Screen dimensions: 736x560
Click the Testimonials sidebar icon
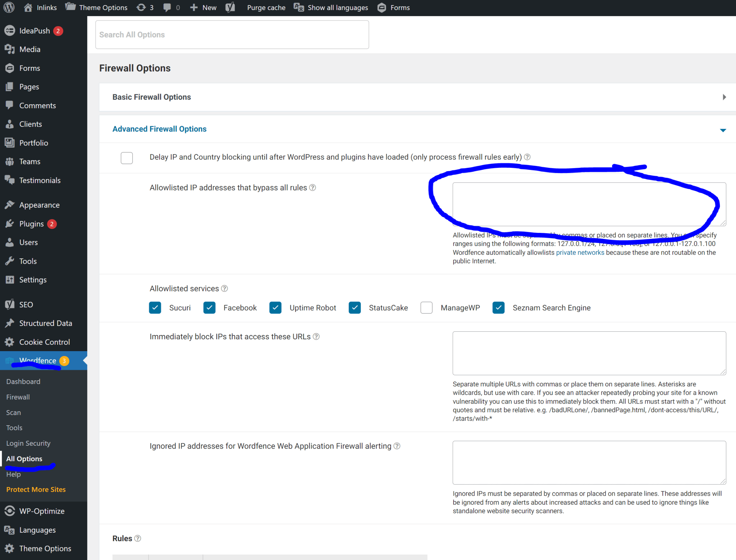(x=10, y=180)
